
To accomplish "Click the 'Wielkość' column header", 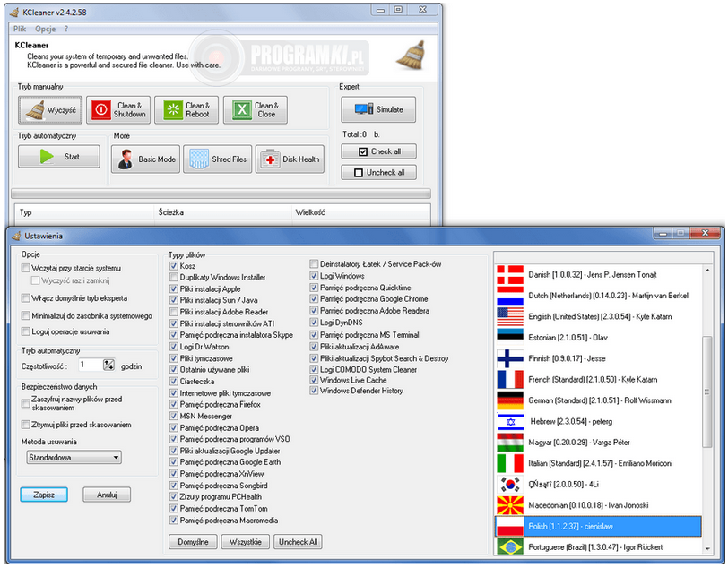I will [x=360, y=212].
